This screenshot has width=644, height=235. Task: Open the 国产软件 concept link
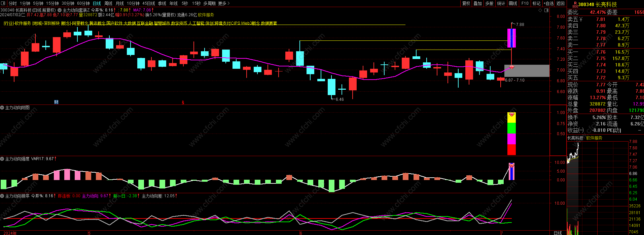point(114,23)
